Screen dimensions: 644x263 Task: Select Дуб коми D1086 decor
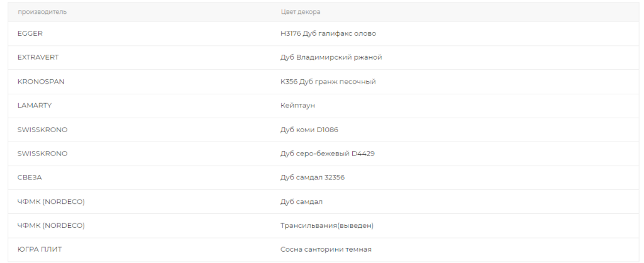[x=309, y=130]
